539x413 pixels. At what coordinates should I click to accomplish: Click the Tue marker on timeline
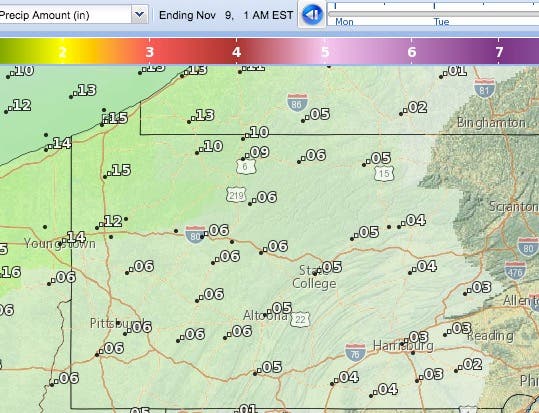[441, 22]
